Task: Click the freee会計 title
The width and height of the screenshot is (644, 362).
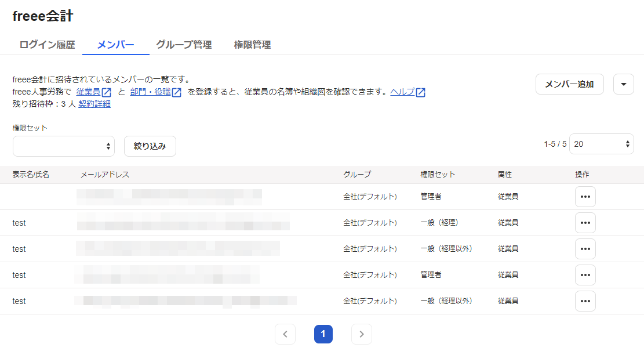Action: [43, 16]
